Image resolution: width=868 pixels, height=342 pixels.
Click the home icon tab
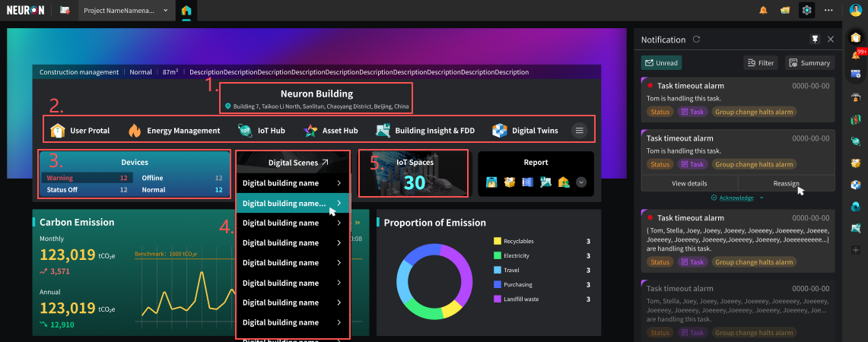[186, 11]
